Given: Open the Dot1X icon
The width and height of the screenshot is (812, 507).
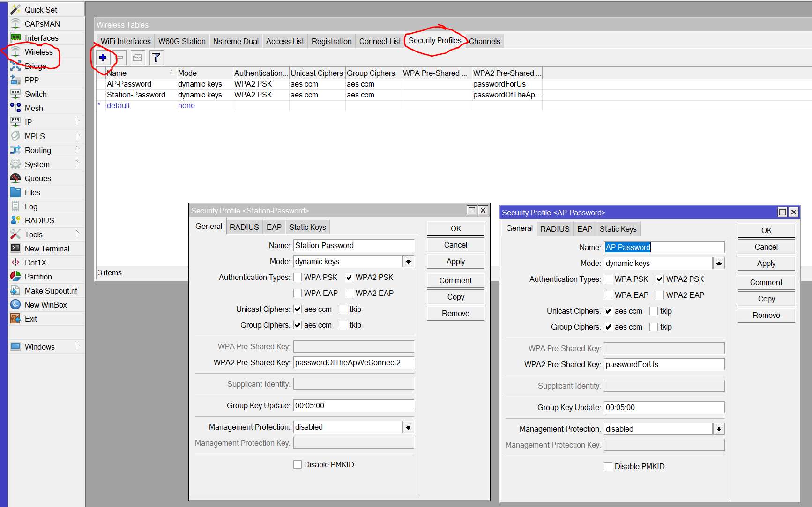Looking at the screenshot, I should [15, 262].
